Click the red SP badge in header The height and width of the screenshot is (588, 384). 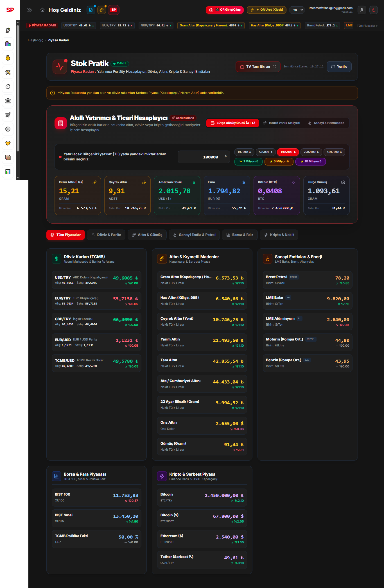click(x=114, y=10)
